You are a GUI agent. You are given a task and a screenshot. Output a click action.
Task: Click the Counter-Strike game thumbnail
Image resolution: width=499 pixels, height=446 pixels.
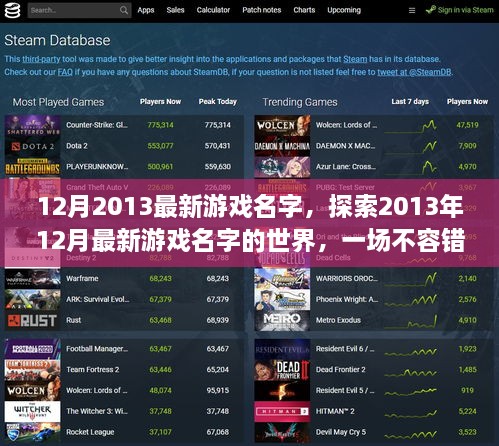click(33, 125)
